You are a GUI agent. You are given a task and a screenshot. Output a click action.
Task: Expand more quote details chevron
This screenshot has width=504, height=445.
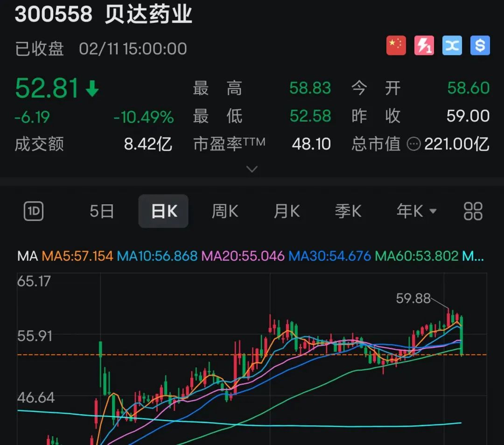252,169
